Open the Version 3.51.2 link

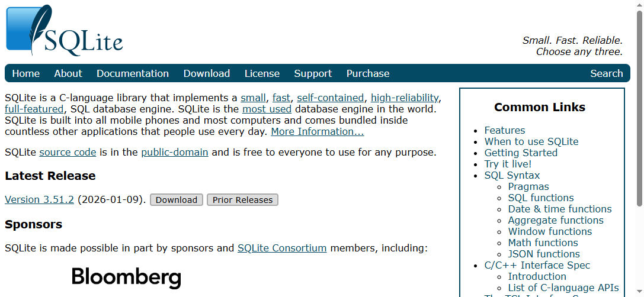(39, 199)
